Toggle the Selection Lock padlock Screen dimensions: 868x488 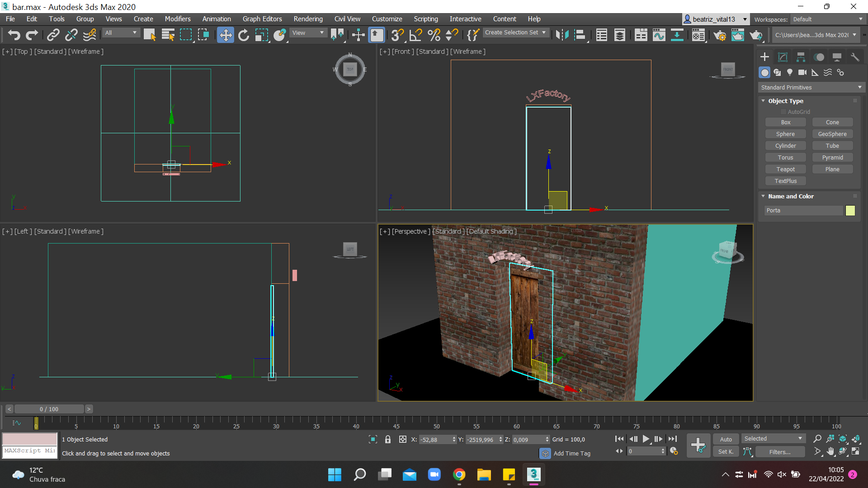click(x=387, y=439)
